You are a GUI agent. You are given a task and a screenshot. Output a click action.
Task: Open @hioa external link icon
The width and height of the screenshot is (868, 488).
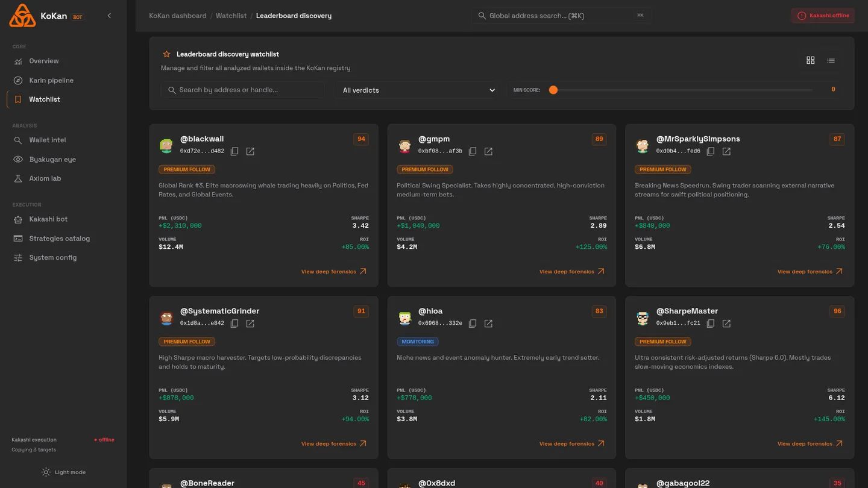tap(488, 324)
